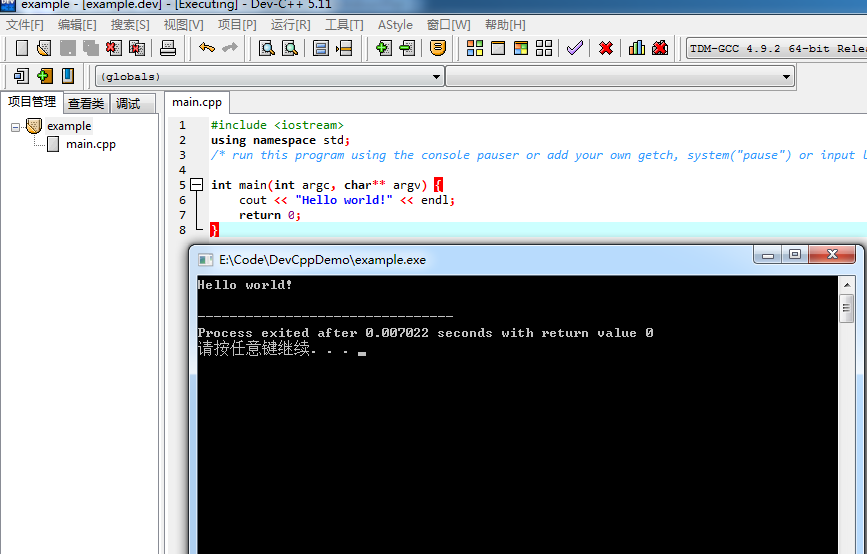The image size is (867, 554).
Task: Select the main.cpp editor tab
Action: [197, 102]
